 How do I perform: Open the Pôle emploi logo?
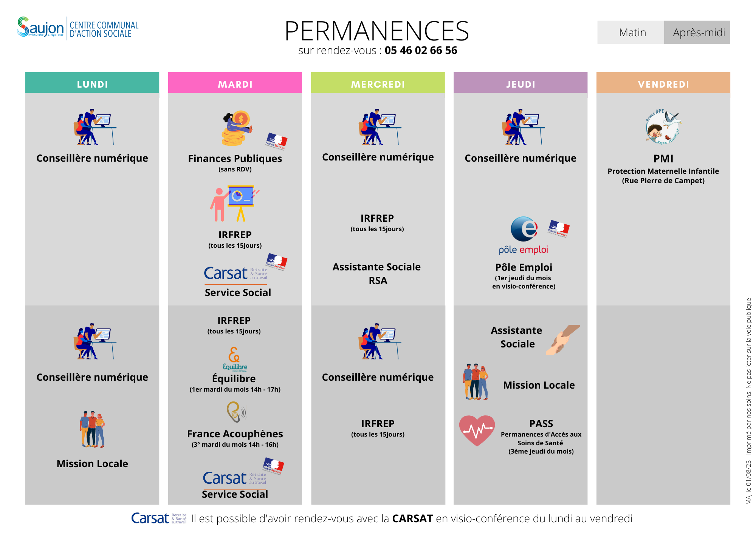[x=524, y=235]
